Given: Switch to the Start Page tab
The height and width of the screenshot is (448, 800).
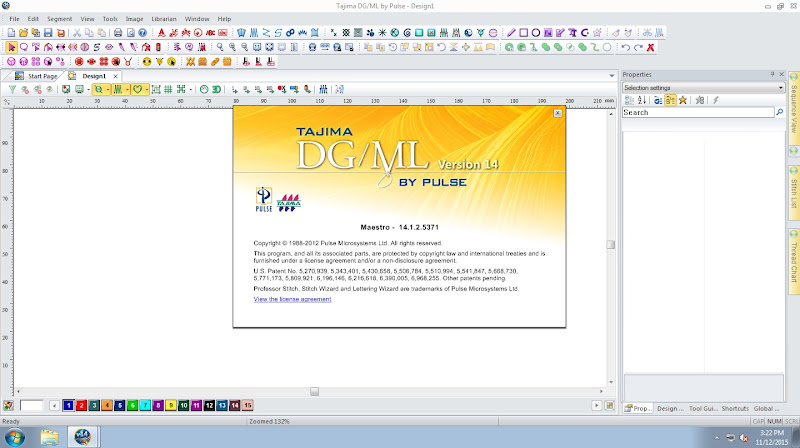Looking at the screenshot, I should pyautogui.click(x=36, y=76).
